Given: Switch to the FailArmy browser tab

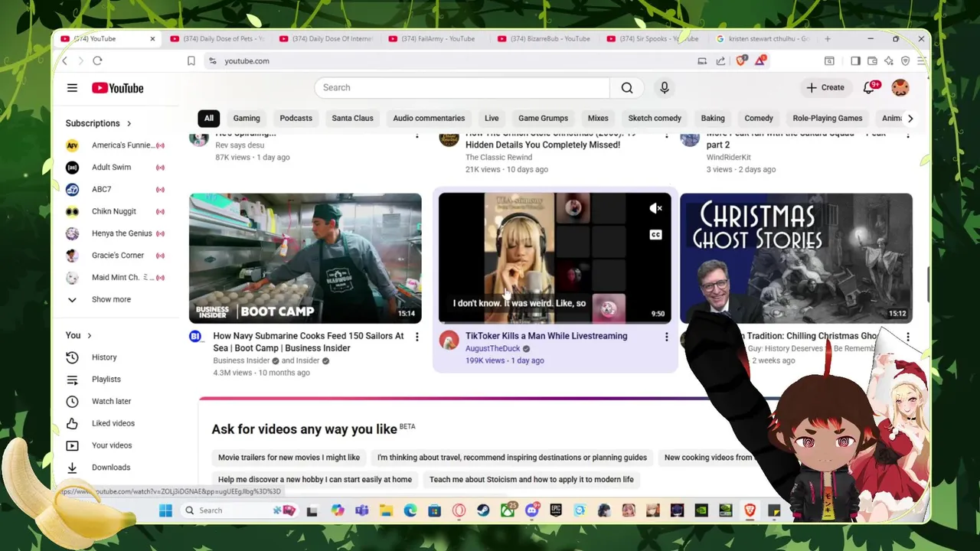Looking at the screenshot, I should 436,39.
